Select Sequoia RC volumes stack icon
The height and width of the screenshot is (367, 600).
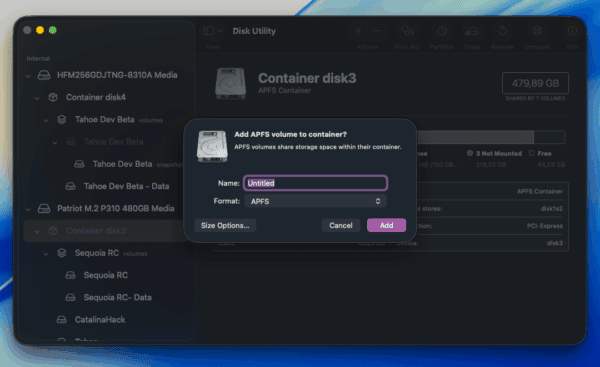[62, 253]
